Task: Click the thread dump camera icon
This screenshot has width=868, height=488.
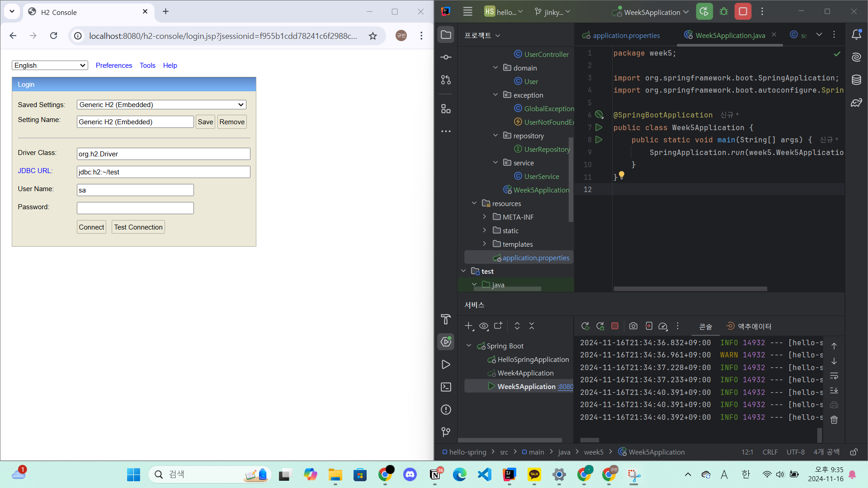Action: pos(633,326)
